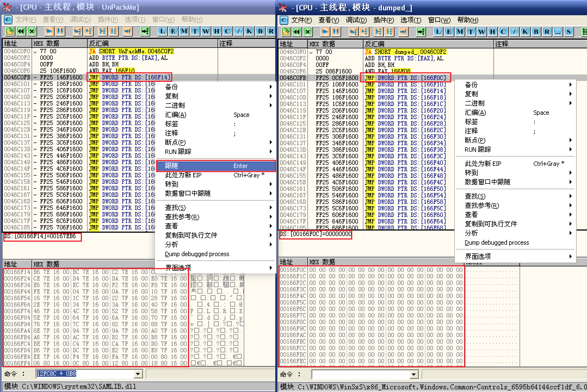Click the S toolbar button in dumped_ window

[x=569, y=32]
